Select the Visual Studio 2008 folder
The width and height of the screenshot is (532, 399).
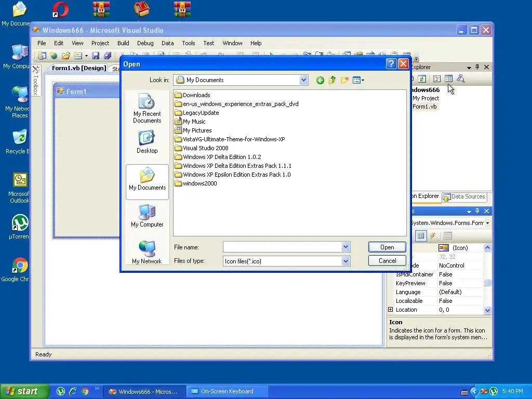tap(202, 148)
